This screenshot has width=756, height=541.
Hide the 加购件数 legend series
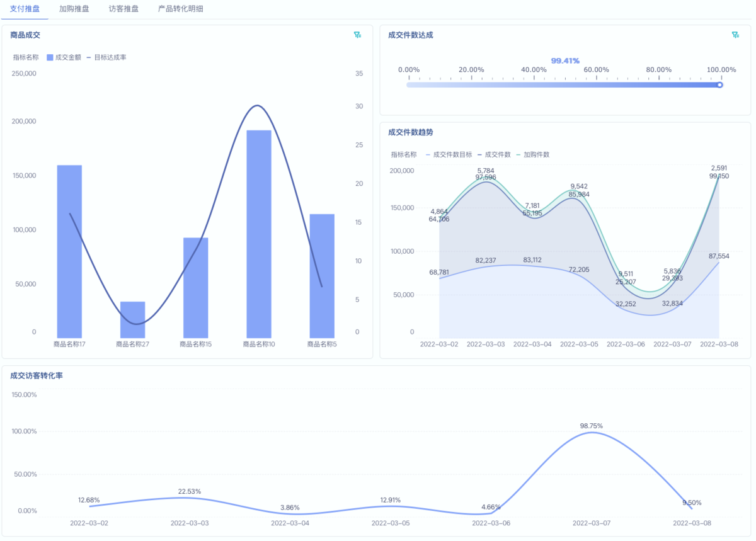tap(533, 154)
